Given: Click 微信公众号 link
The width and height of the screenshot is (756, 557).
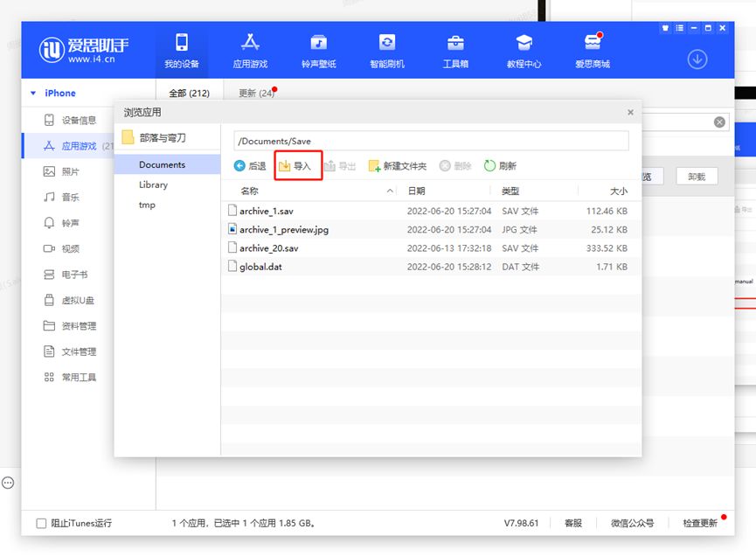Looking at the screenshot, I should click(x=632, y=523).
